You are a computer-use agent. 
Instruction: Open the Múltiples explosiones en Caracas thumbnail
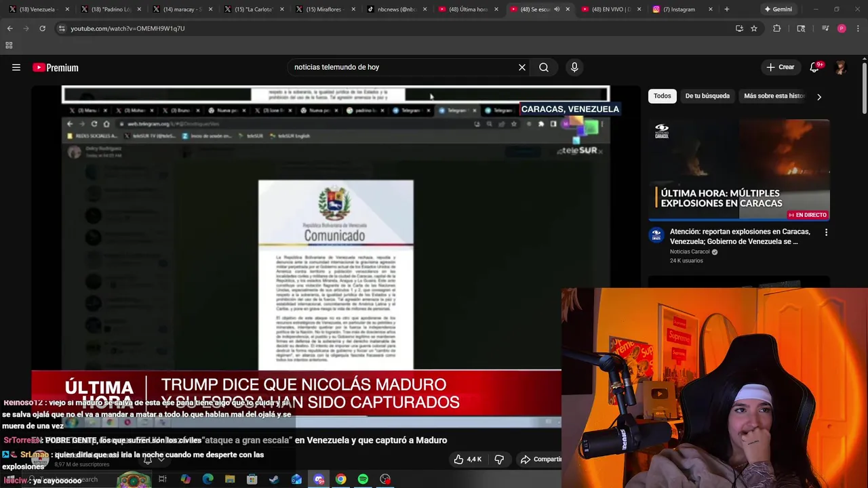pyautogui.click(x=739, y=170)
